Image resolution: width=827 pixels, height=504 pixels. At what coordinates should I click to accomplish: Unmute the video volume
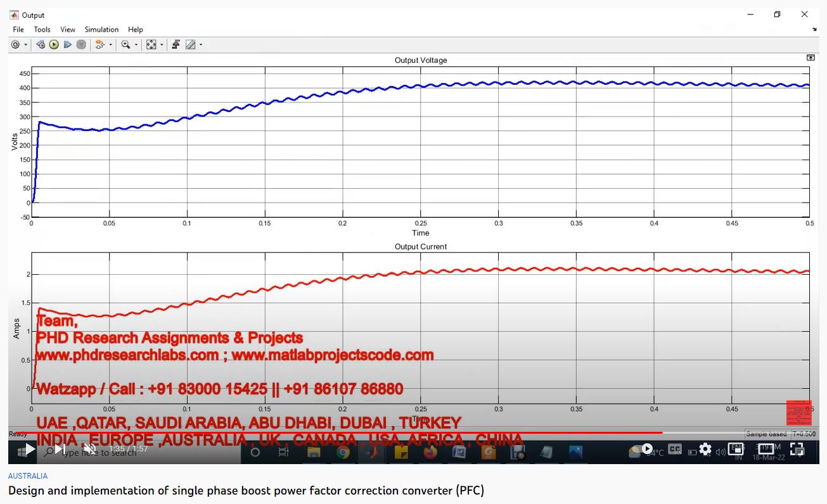(x=89, y=450)
